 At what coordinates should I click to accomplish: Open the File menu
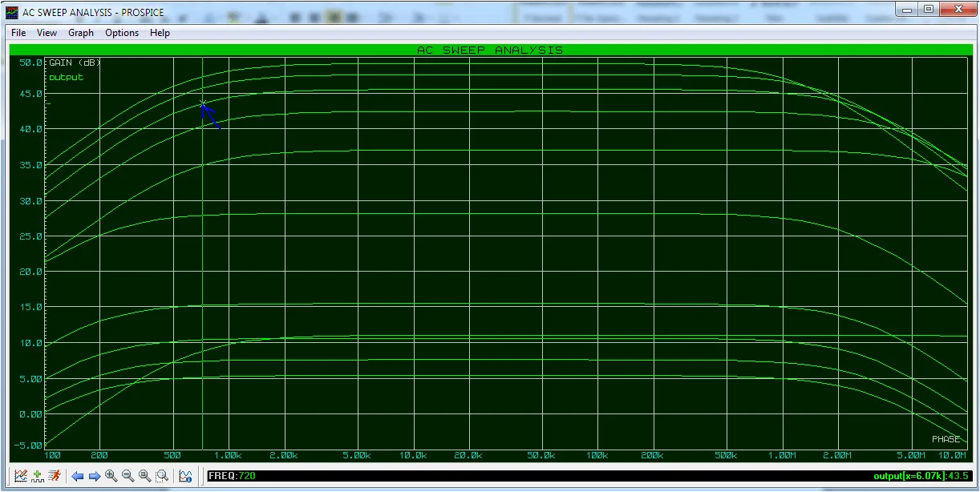[18, 33]
